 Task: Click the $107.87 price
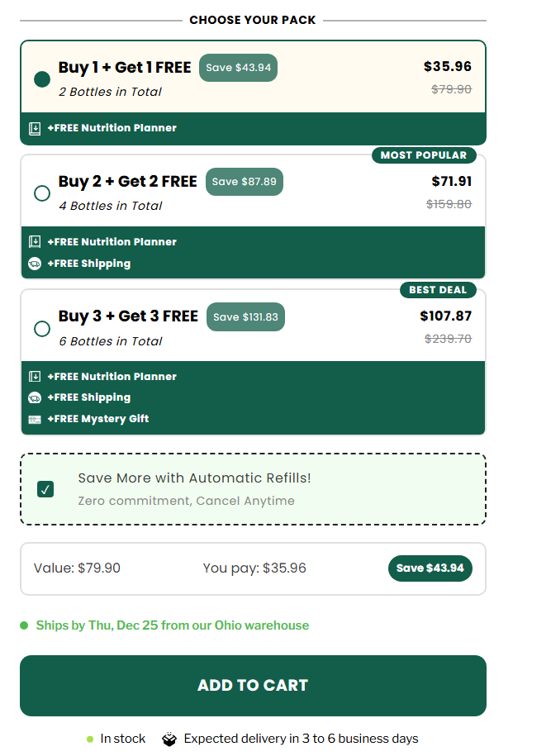click(x=445, y=316)
